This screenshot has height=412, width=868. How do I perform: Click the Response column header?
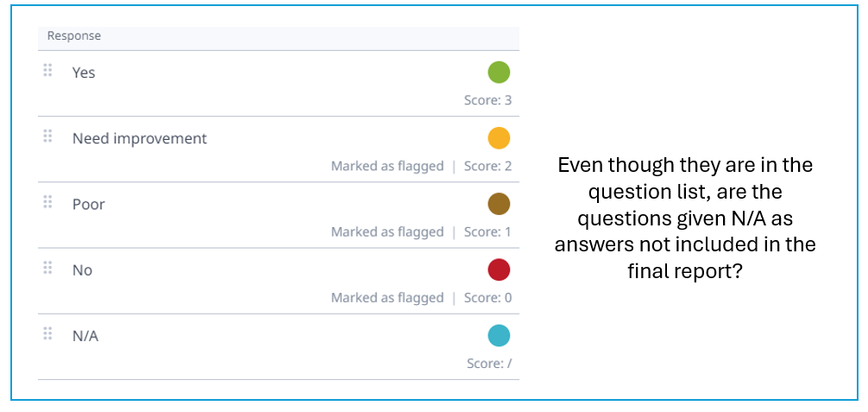pyautogui.click(x=74, y=36)
